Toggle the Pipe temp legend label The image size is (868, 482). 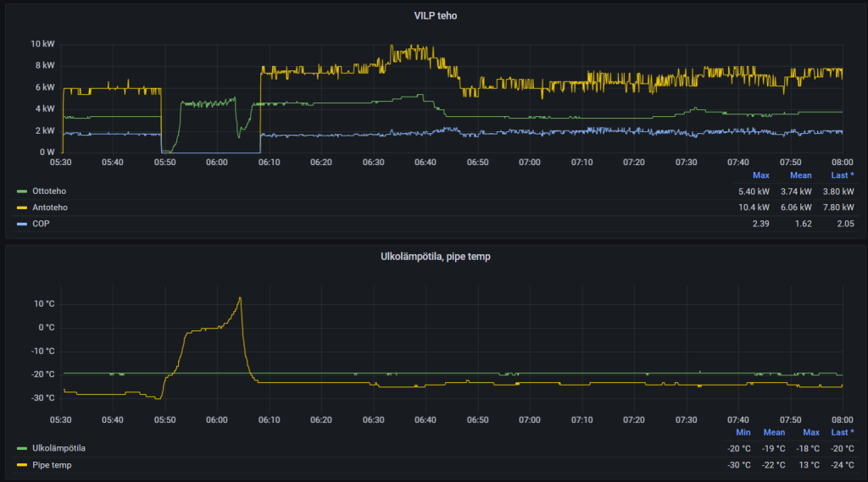click(51, 465)
